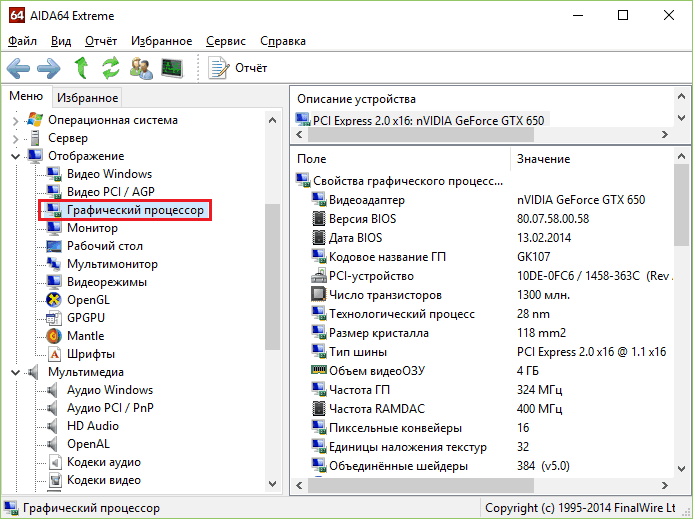Screen dimensions: 693x519
Task: Click the Шрифты letter A icon
Action: 54,354
